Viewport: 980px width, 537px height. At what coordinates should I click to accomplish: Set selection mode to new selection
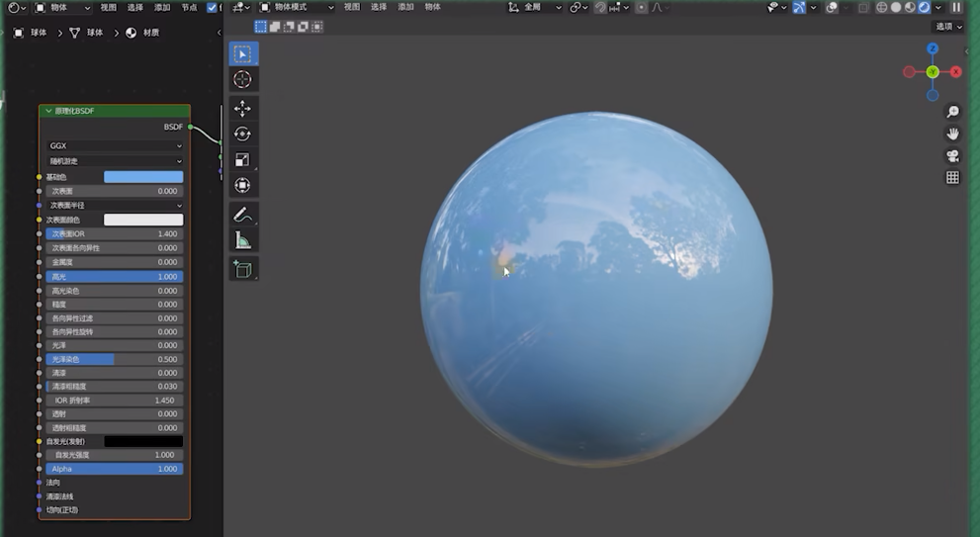click(261, 27)
